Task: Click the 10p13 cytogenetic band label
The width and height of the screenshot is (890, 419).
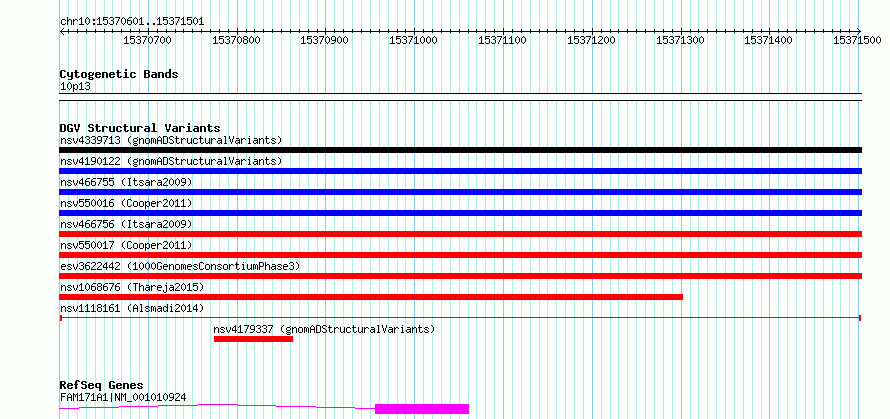Action: point(75,87)
